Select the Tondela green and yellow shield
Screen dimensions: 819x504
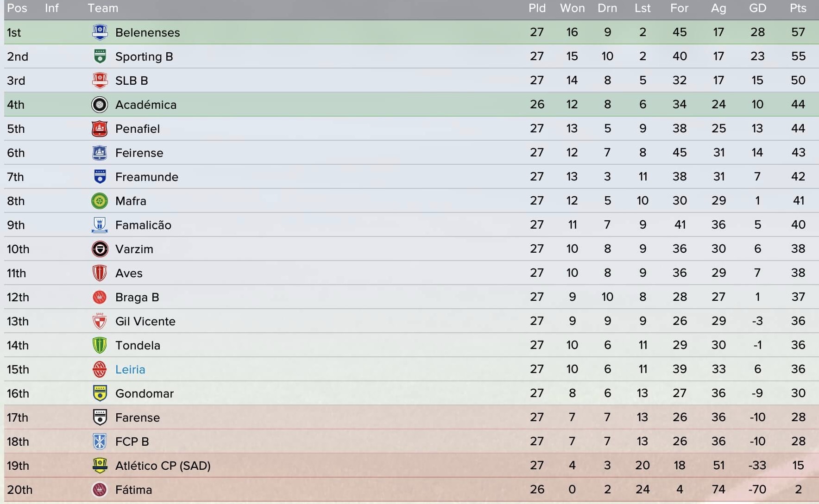click(x=100, y=345)
